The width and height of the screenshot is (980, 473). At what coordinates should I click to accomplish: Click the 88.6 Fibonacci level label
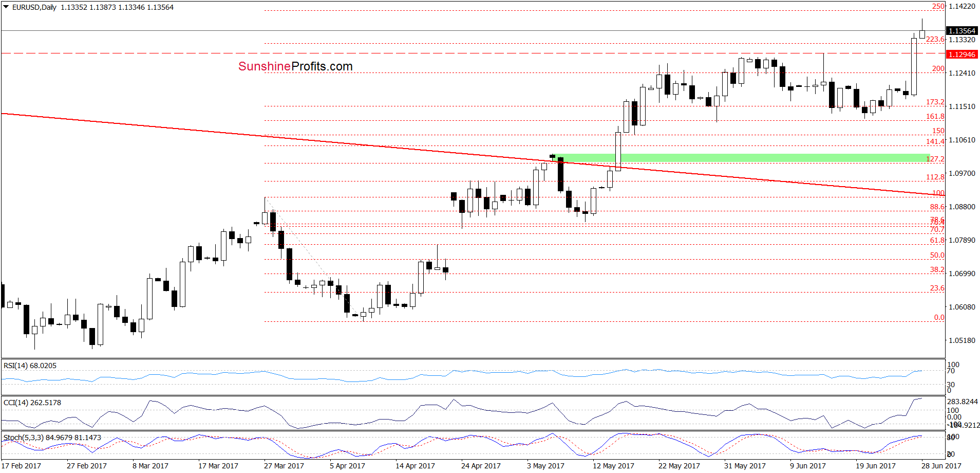point(937,207)
